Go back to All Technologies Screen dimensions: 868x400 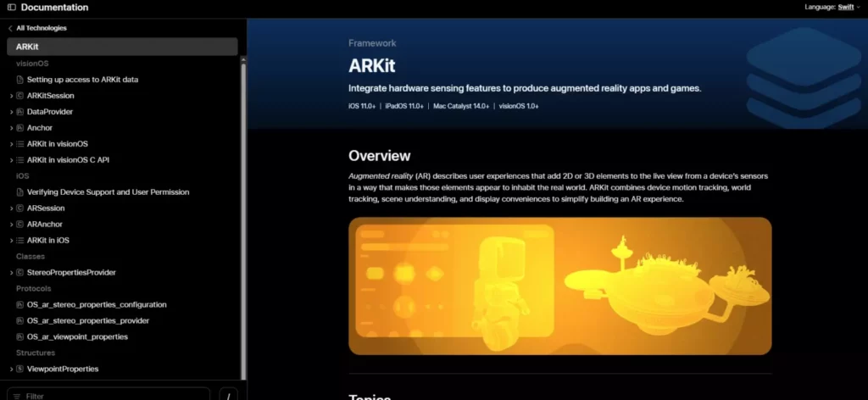click(41, 28)
